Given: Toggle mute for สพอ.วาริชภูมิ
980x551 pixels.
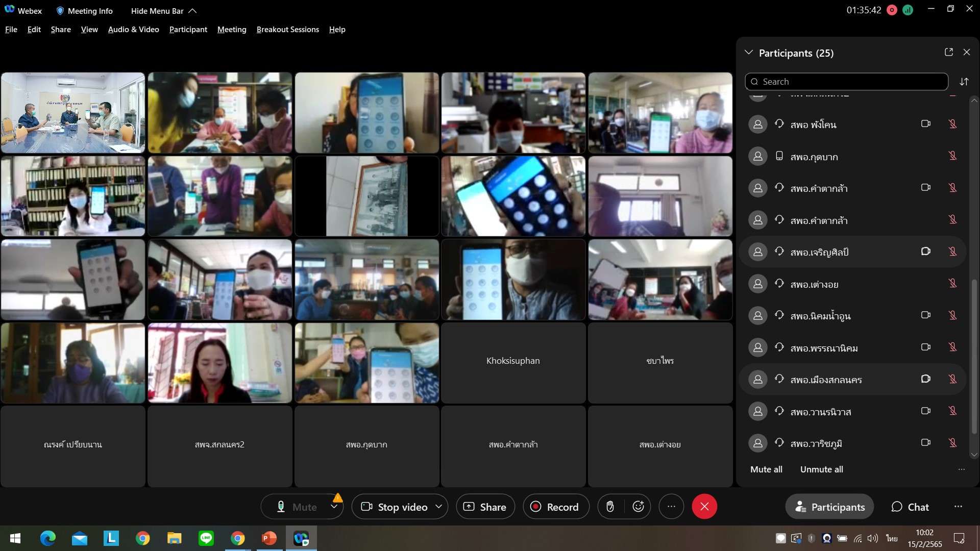Looking at the screenshot, I should [952, 443].
